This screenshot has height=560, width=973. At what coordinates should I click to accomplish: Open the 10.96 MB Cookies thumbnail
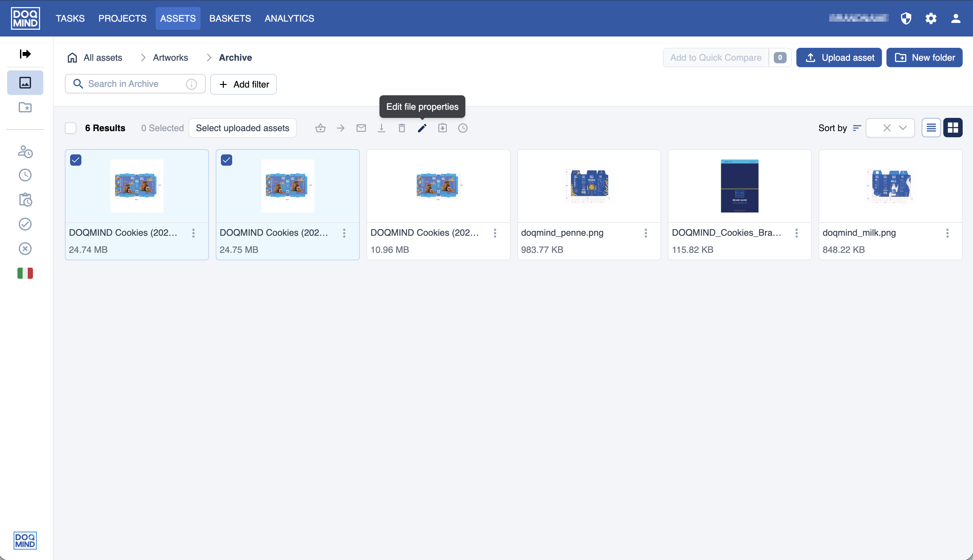coord(438,186)
